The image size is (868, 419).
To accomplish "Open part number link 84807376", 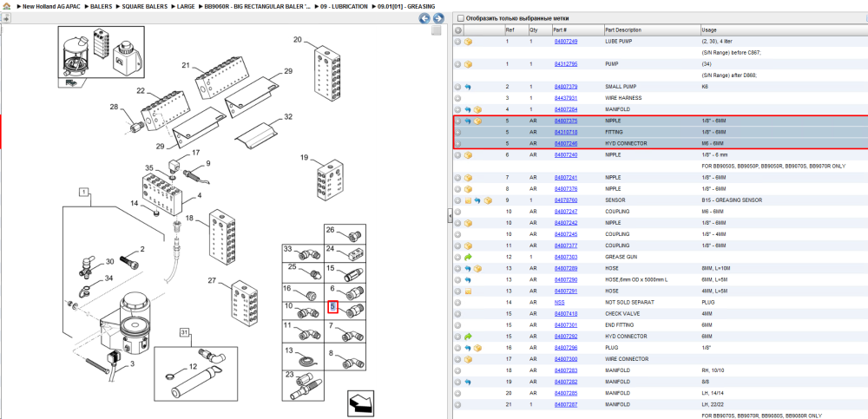I will [x=566, y=189].
